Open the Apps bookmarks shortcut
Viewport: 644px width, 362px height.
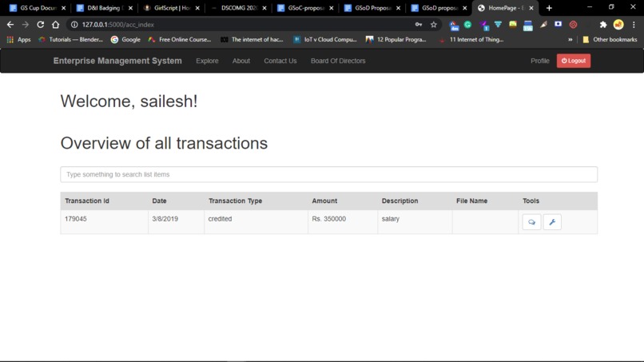click(x=19, y=39)
